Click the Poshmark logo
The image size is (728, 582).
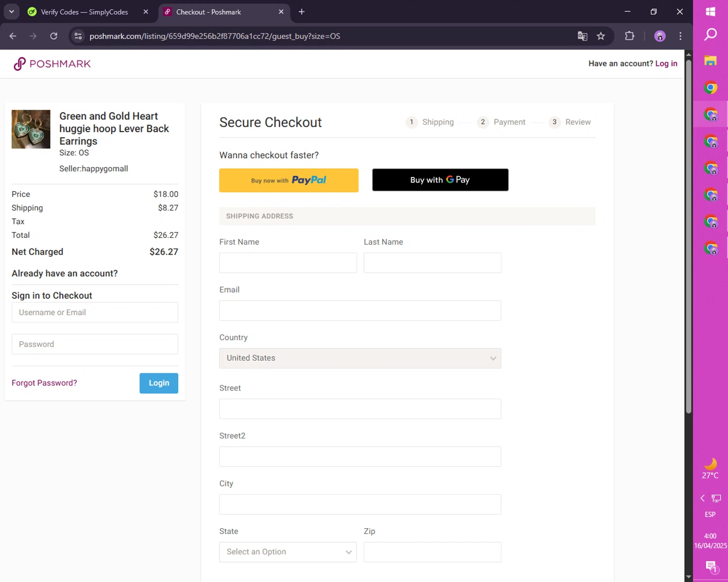[x=52, y=64]
